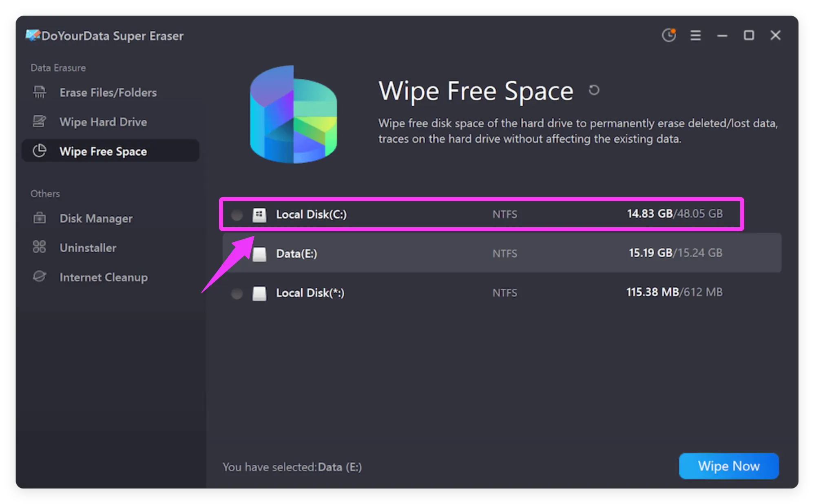Click the Disk Manager toolbox icon

point(39,218)
